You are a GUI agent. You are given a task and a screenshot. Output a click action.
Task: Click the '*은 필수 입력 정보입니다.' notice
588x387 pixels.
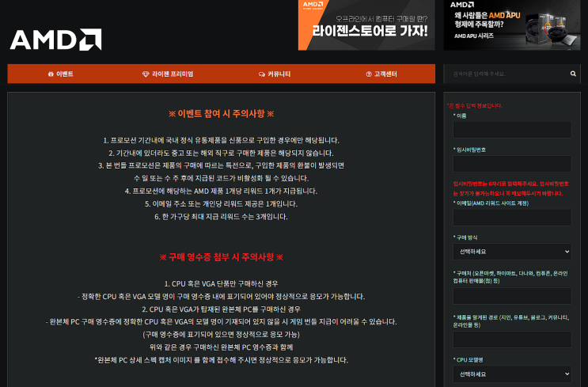[475, 106]
